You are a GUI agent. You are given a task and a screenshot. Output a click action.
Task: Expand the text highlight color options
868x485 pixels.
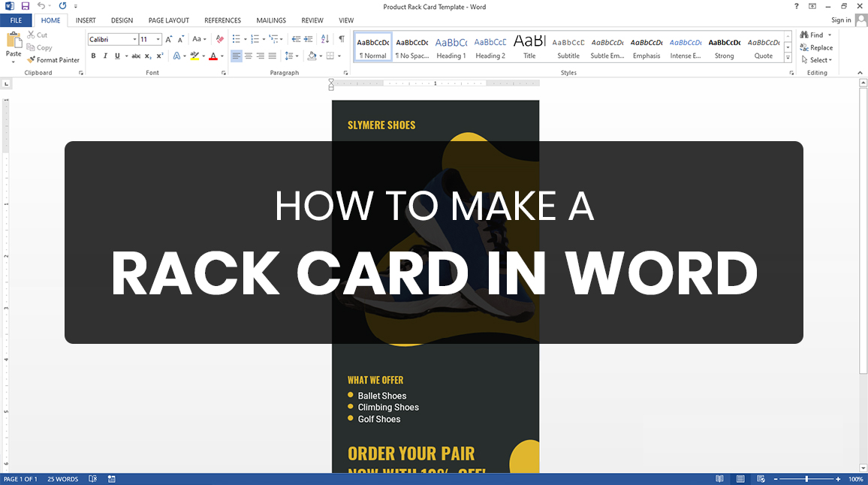point(203,55)
